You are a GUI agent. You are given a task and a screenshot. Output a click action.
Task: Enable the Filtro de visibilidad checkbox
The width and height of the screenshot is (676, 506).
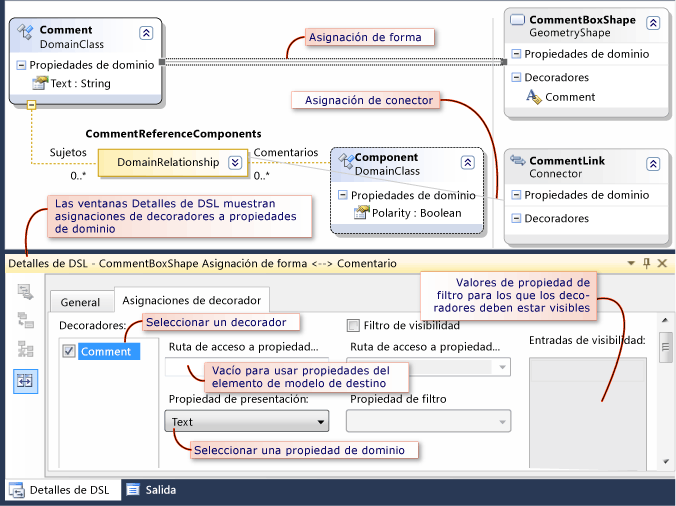(x=353, y=325)
